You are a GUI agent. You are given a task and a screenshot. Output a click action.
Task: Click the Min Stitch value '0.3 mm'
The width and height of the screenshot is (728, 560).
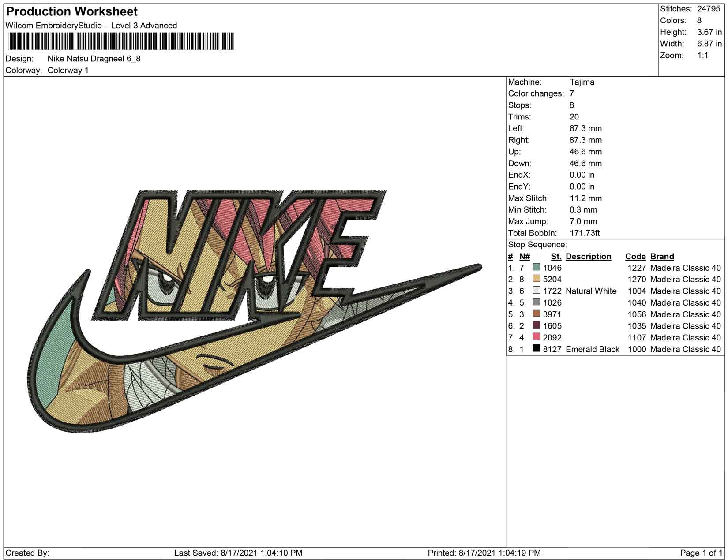[583, 210]
